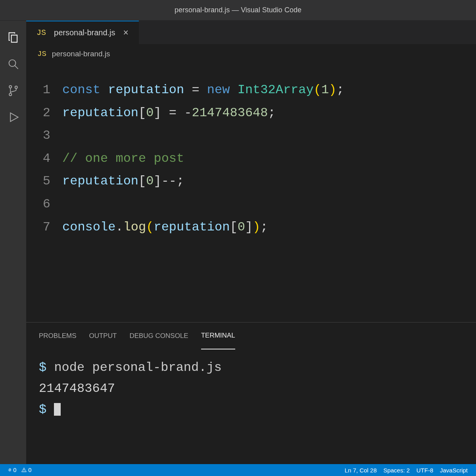476x476 pixels.
Task: Open the Explorer view in the activity bar
Action: click(13, 37)
